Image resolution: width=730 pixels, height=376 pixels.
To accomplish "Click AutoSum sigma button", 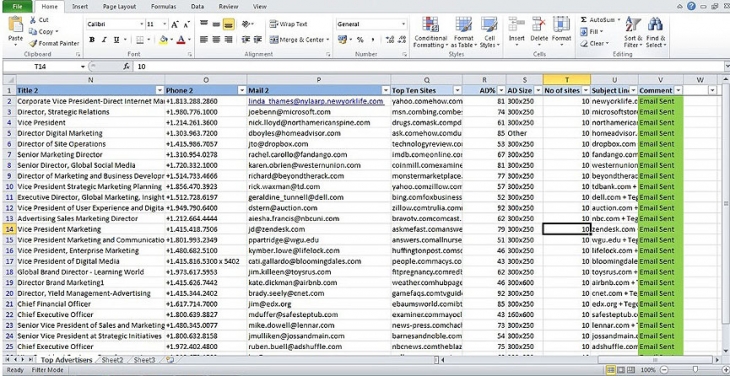I will tap(600, 20).
